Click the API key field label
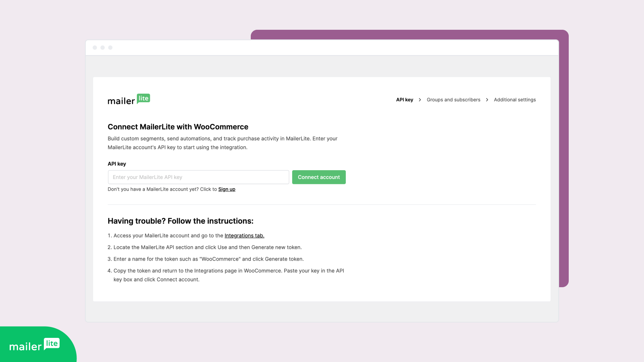Screen dimensions: 644x362 [x=117, y=164]
